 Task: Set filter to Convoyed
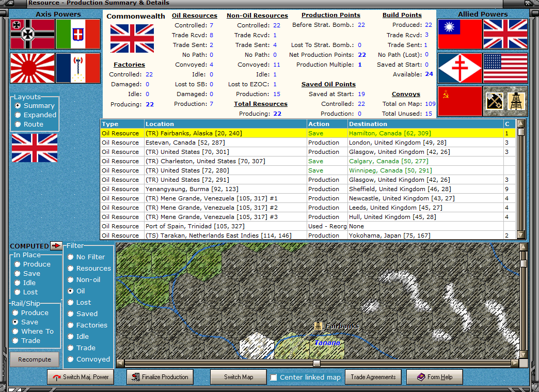pyautogui.click(x=89, y=359)
